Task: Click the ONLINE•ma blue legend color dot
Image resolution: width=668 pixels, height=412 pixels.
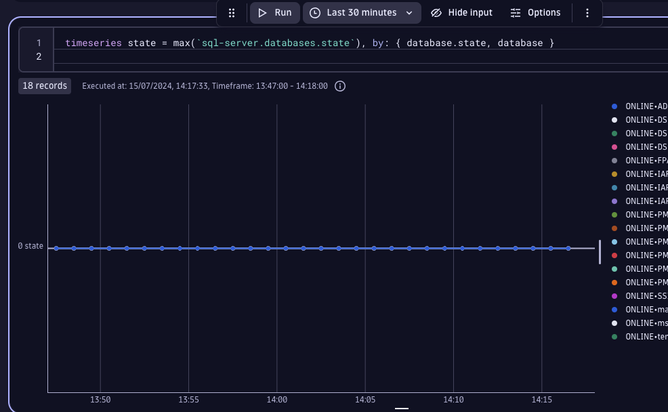Action: click(614, 309)
